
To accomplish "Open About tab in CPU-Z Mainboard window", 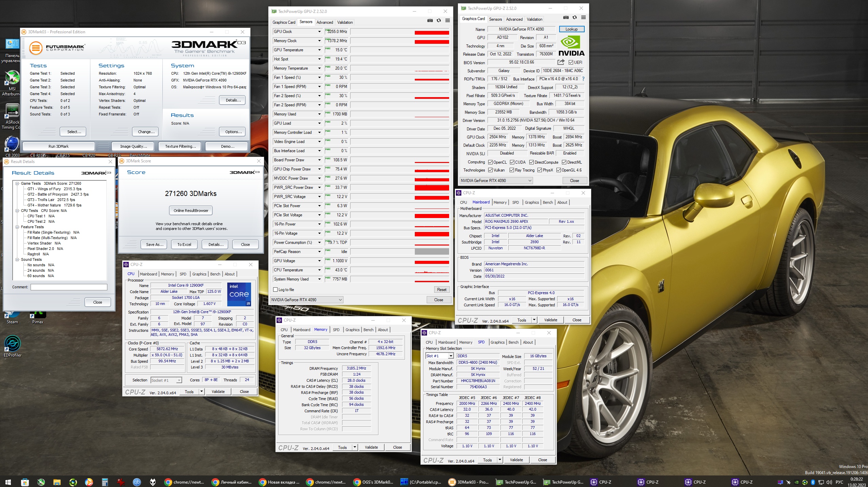I will 562,202.
